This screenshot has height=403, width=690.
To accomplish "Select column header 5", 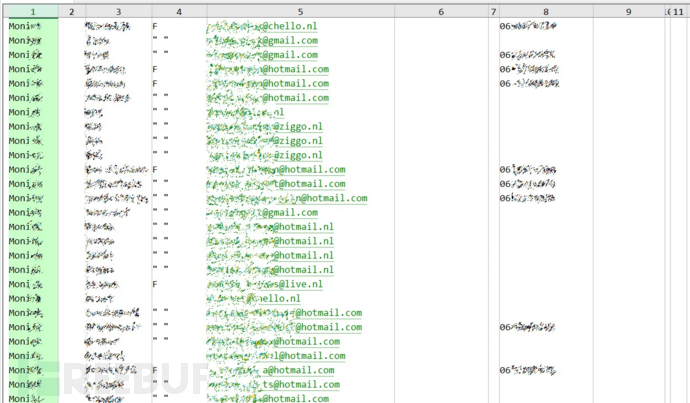I will tap(301, 12).
